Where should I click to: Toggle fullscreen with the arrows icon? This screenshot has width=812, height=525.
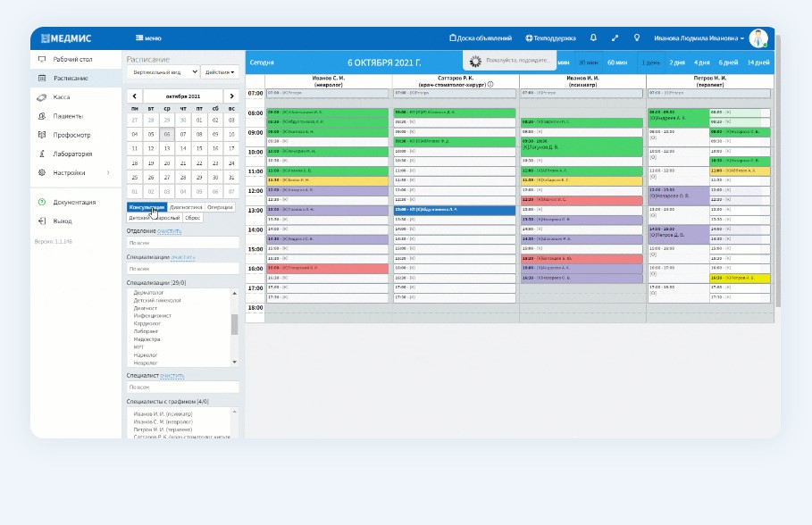pos(615,37)
